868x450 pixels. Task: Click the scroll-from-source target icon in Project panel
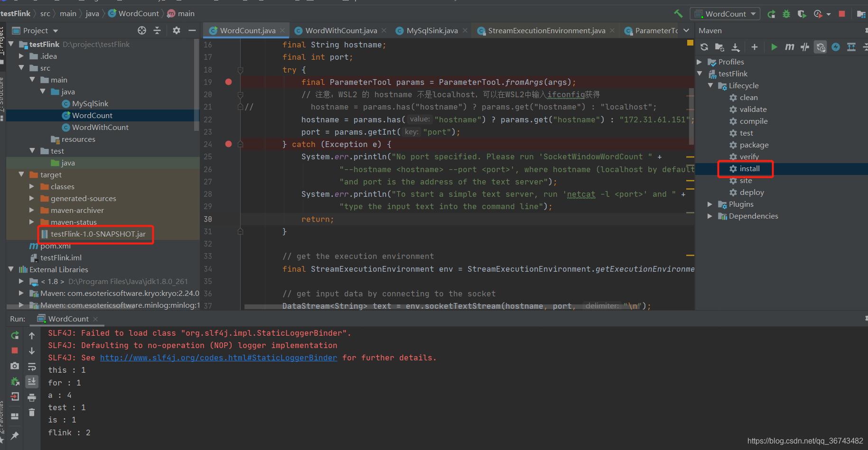142,30
